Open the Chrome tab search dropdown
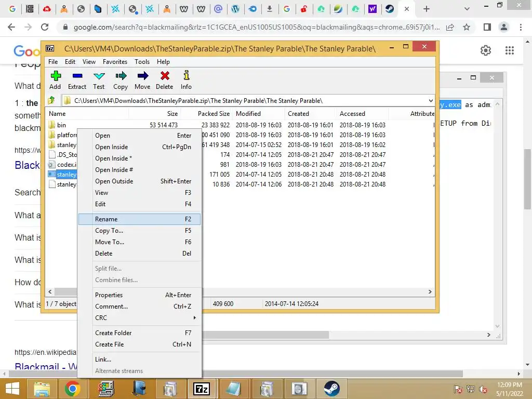Viewport: 532px width, 399px height. click(x=467, y=9)
